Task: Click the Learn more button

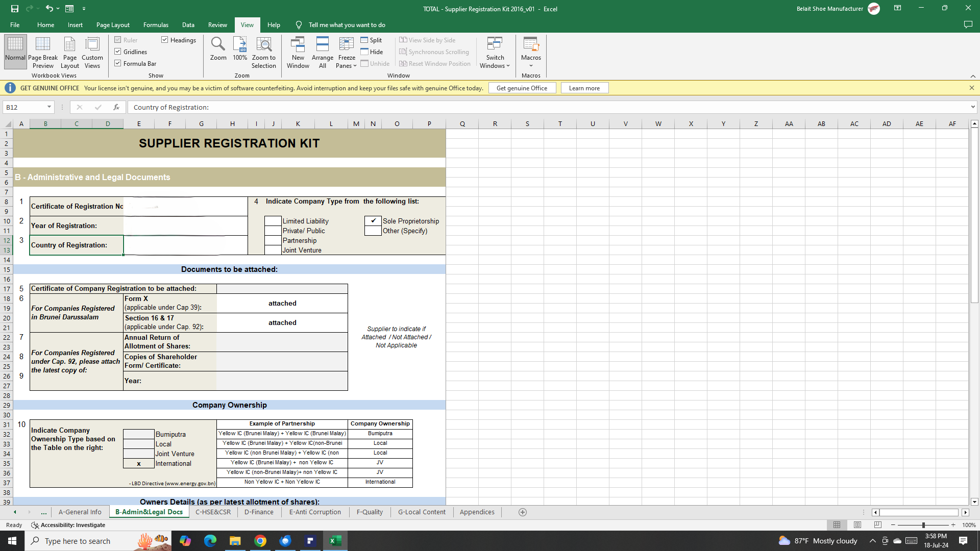Action: [x=584, y=88]
